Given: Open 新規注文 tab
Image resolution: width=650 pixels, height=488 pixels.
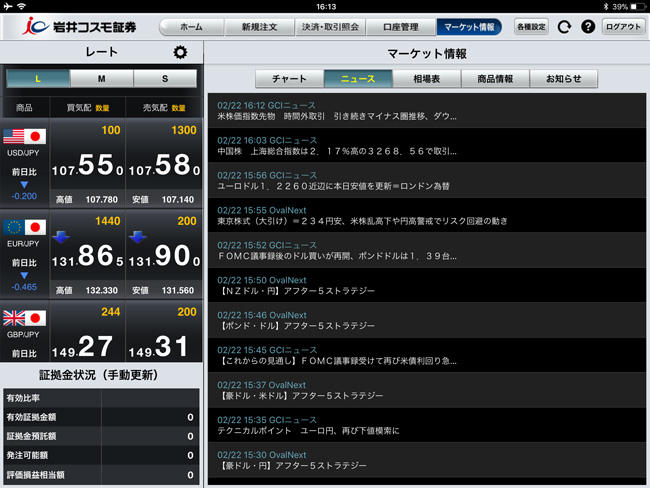Looking at the screenshot, I should (x=260, y=27).
